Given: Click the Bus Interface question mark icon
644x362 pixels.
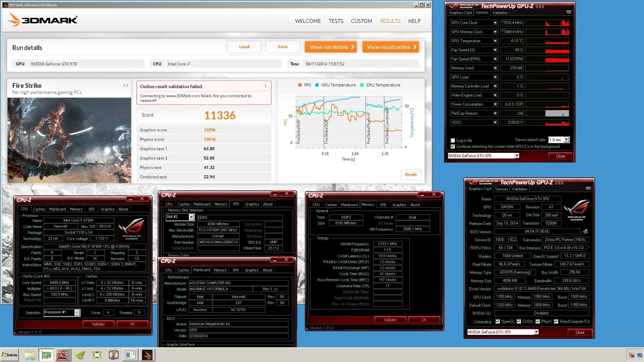Looking at the screenshot, I should point(588,248).
